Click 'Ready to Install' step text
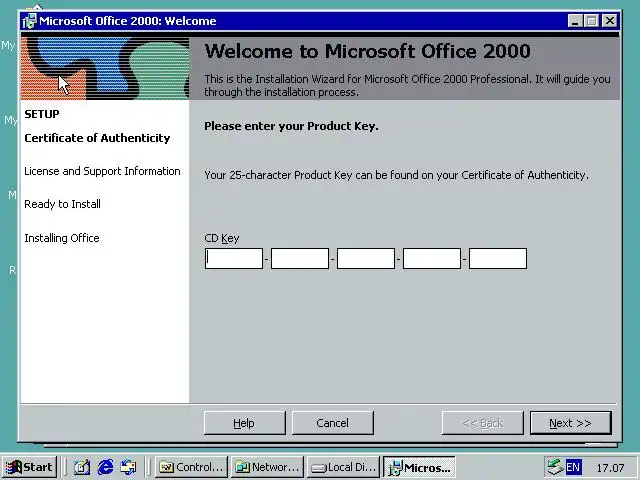 coord(62,204)
